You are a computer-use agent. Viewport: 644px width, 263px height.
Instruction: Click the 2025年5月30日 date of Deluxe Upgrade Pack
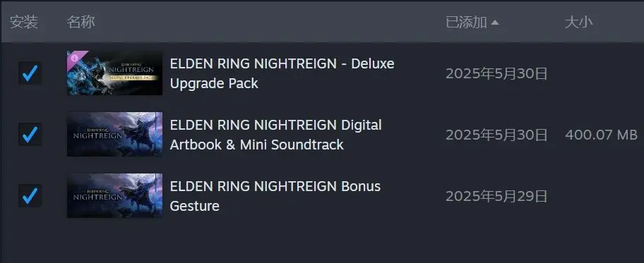(x=496, y=74)
